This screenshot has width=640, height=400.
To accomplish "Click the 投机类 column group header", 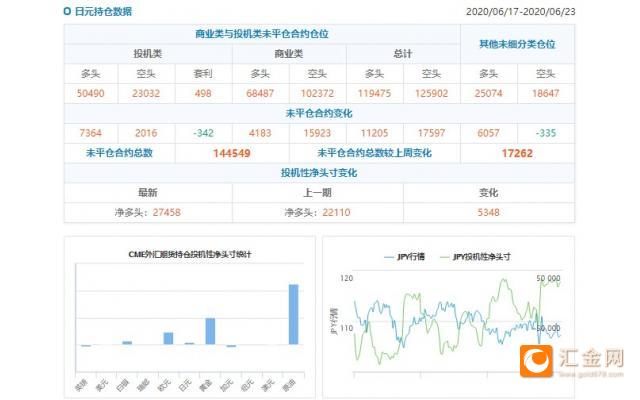I will pos(148,54).
